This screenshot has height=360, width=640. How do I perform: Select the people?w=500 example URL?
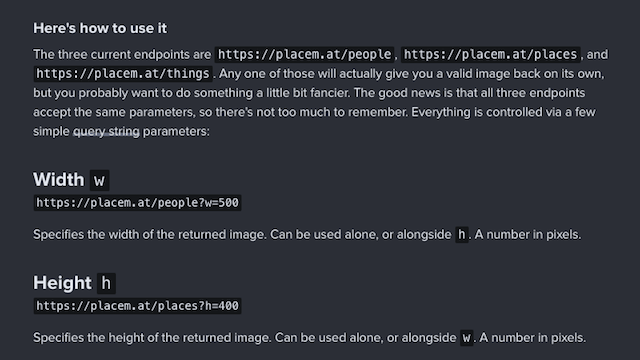pyautogui.click(x=137, y=203)
